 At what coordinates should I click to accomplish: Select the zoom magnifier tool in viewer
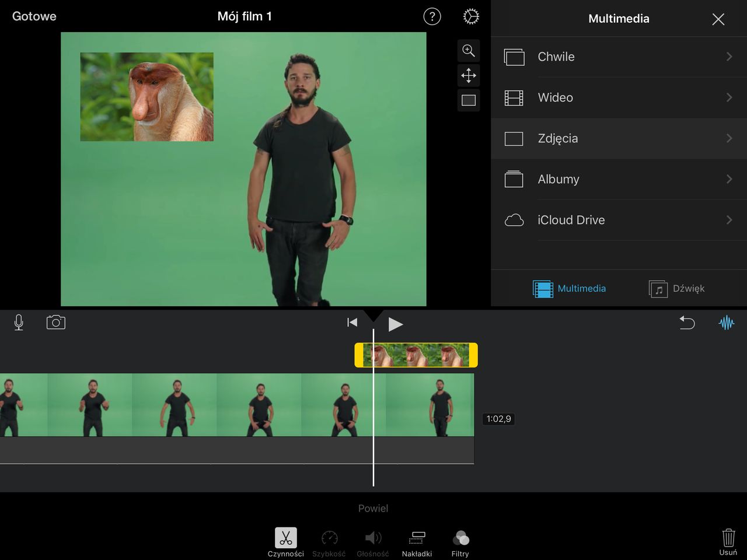tap(469, 51)
